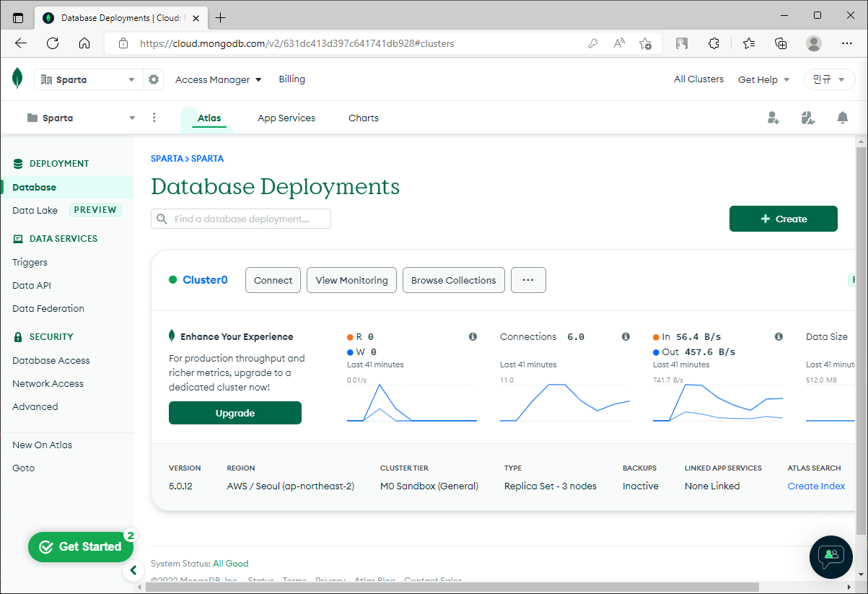Open Triggers in the sidebar

pyautogui.click(x=30, y=262)
